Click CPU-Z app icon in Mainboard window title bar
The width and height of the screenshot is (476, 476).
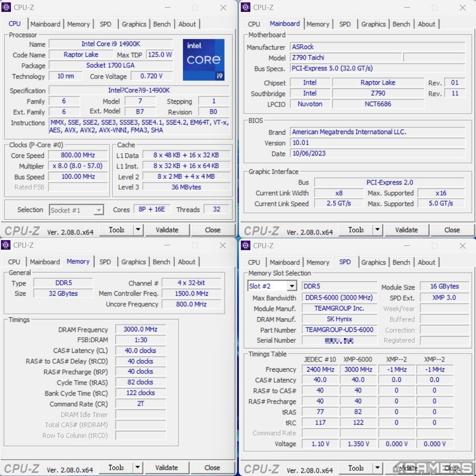[245, 7]
